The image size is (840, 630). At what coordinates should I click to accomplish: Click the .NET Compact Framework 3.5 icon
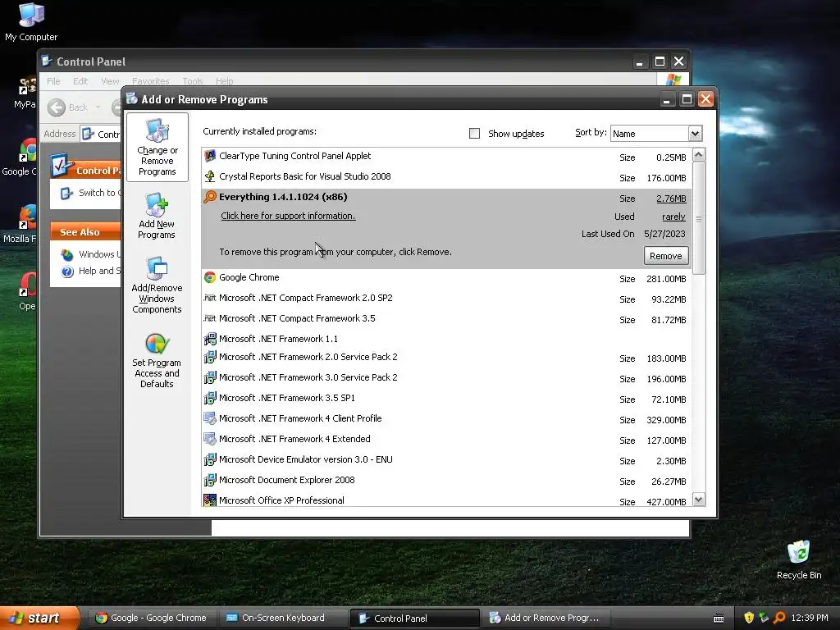tap(210, 318)
